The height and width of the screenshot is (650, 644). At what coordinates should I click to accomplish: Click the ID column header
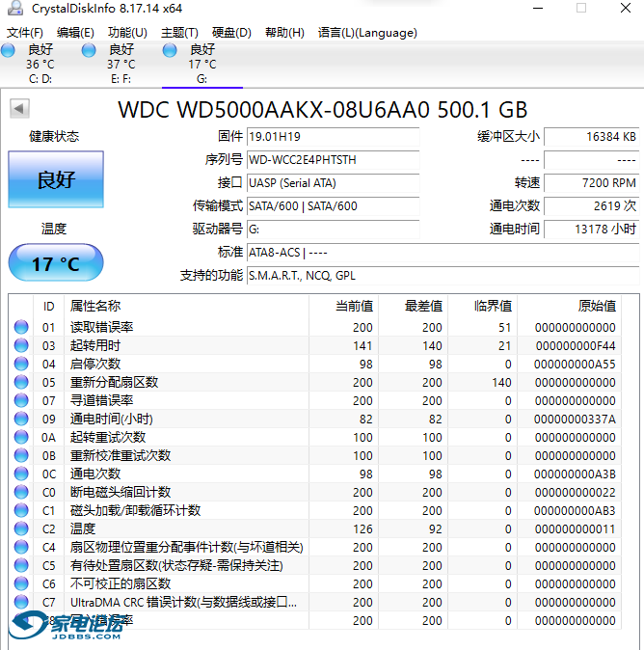49,307
